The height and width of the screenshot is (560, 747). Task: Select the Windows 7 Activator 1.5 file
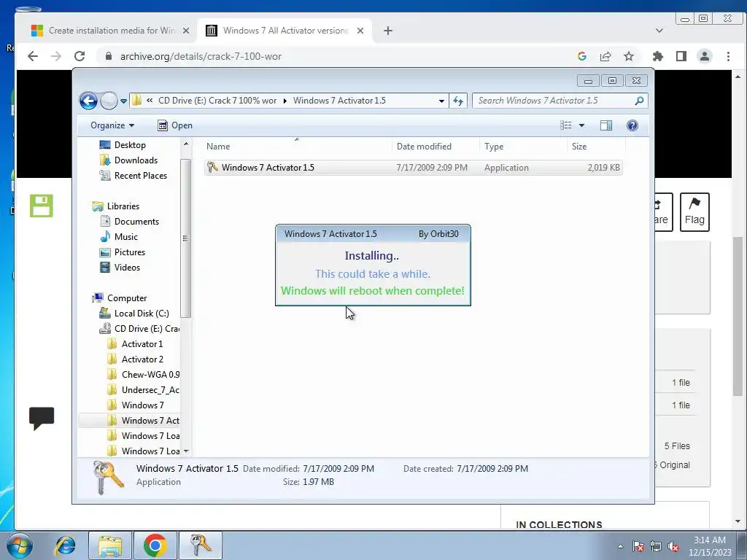[413, 168]
